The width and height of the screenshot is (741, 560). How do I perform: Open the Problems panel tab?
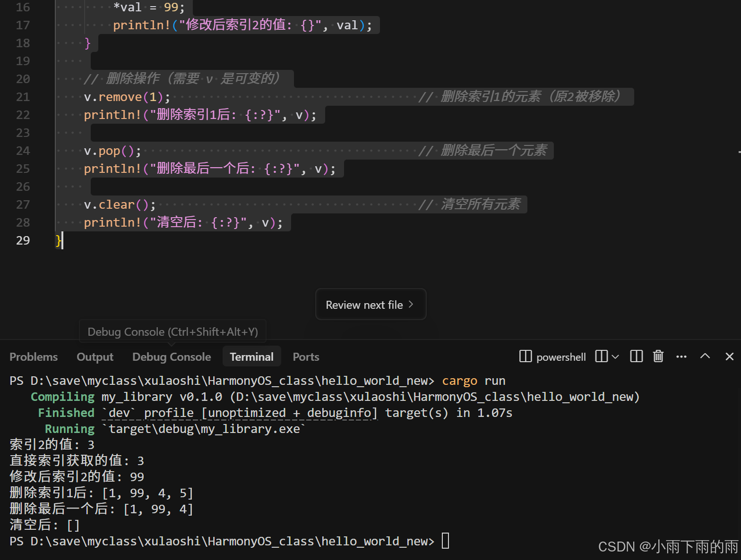click(x=34, y=357)
